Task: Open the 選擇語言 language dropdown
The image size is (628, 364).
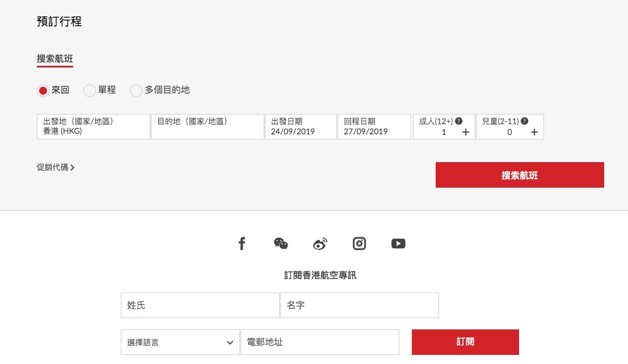Action: pyautogui.click(x=180, y=342)
